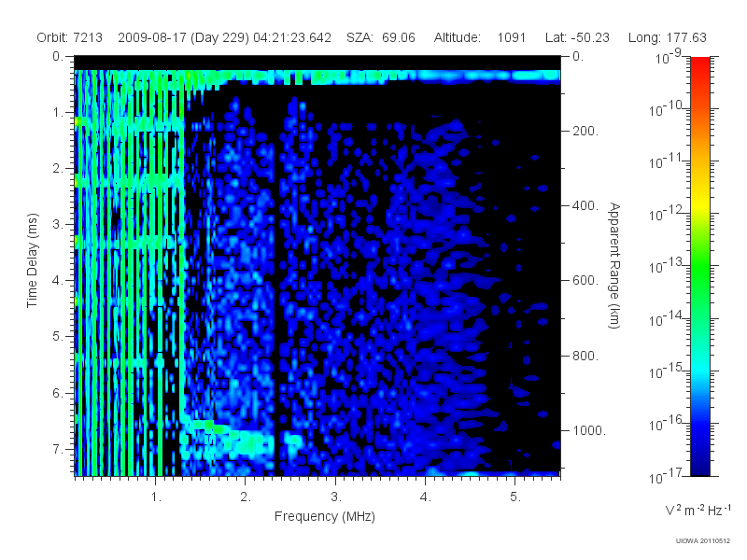Click the Orbit: 7213 label
747x560 pixels.
tap(69, 37)
